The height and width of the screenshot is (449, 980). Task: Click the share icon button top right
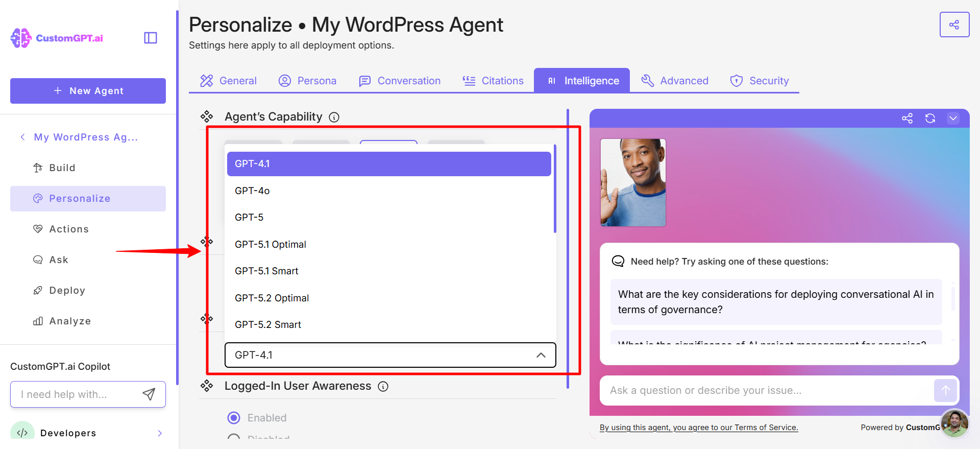point(954,25)
